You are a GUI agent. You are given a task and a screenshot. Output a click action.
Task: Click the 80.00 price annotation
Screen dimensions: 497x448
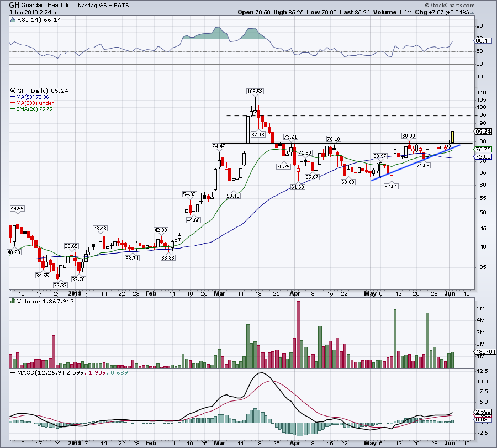[409, 136]
